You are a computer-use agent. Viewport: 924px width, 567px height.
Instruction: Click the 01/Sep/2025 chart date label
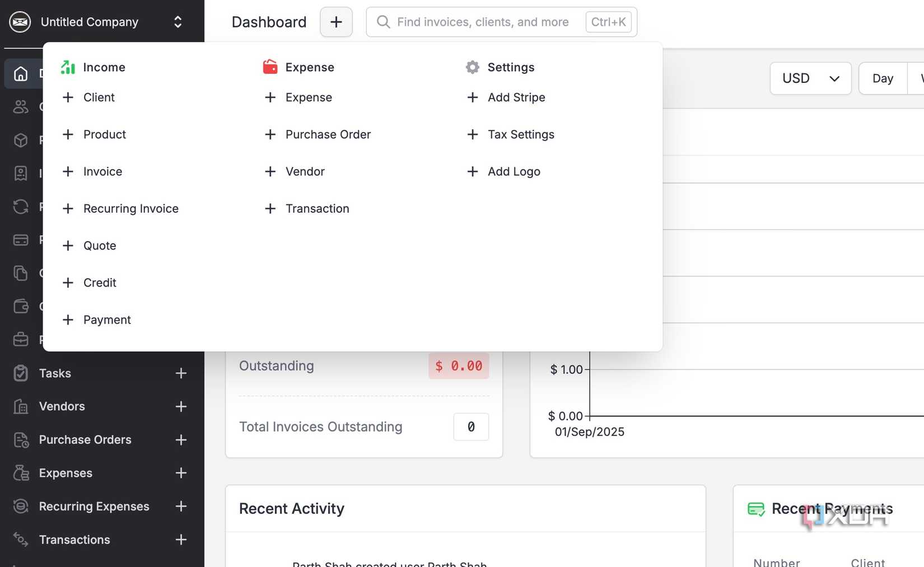590,432
